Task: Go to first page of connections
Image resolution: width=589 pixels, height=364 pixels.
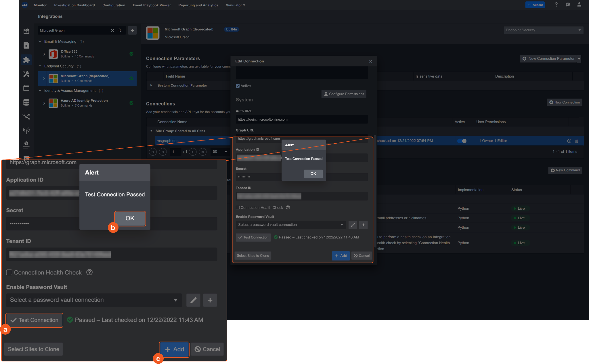Action: click(x=153, y=152)
